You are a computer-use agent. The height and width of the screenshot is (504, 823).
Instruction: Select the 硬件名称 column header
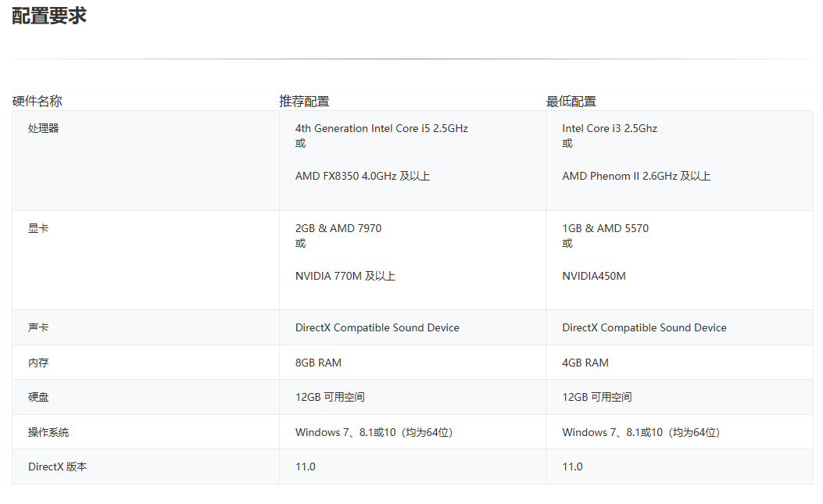(x=38, y=101)
